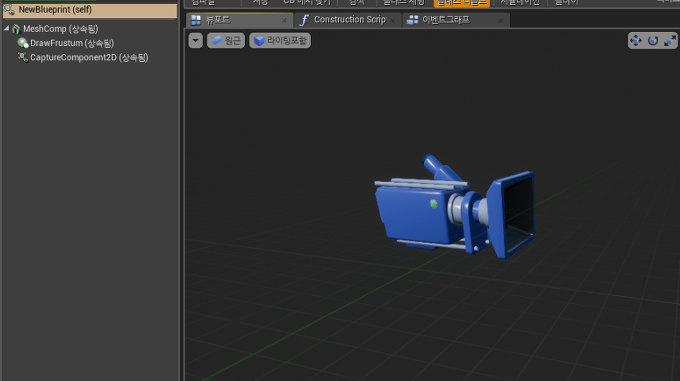Close the 이벤트그래프 tab
This screenshot has width=680, height=381.
click(500, 20)
